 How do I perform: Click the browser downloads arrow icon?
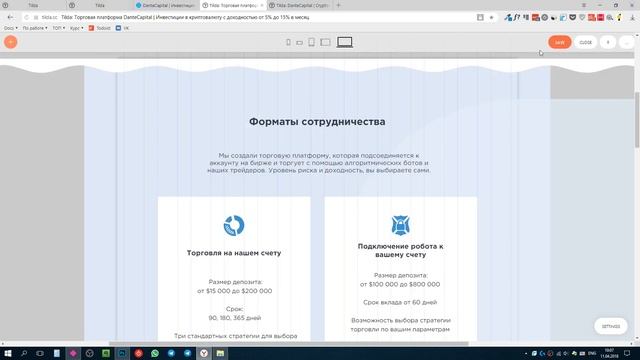(632, 18)
